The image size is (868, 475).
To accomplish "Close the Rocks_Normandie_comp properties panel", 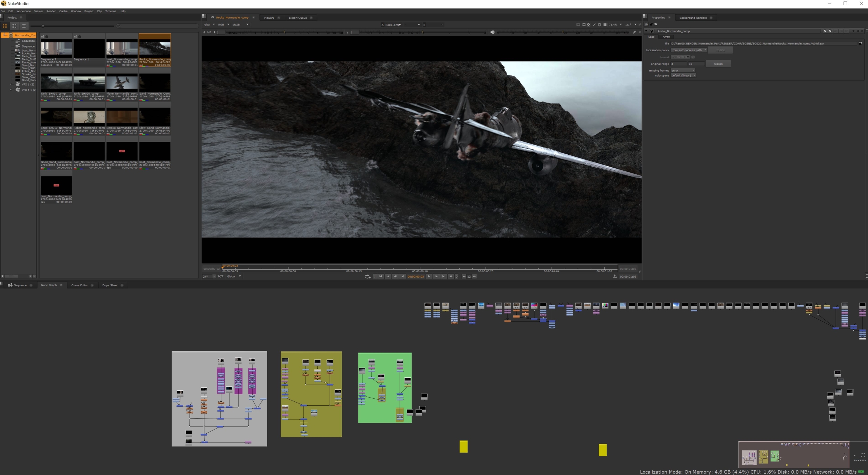I will coord(862,31).
